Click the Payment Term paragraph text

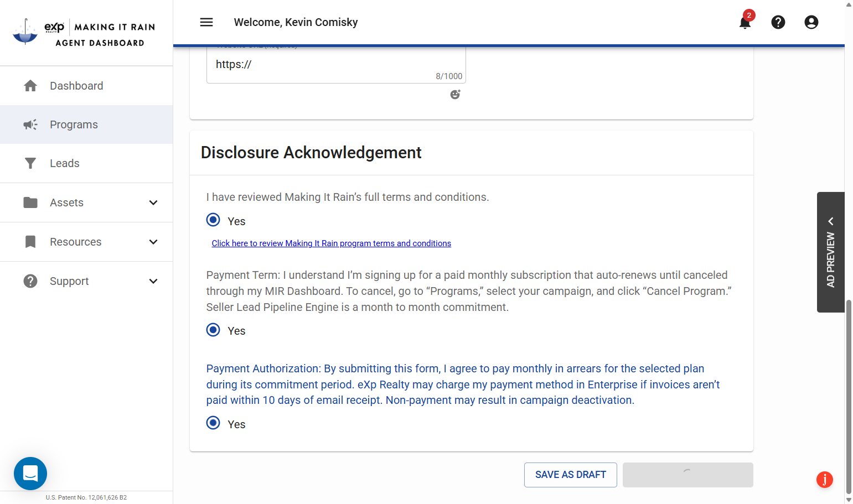click(469, 291)
